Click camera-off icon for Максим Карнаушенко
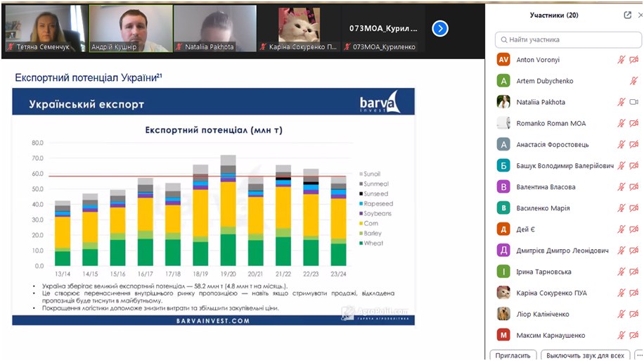 (633, 336)
